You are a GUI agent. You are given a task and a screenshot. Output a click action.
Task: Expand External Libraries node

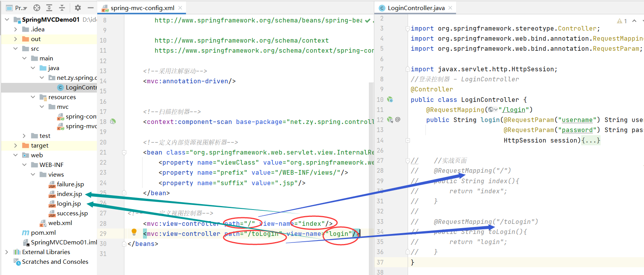tap(7, 252)
